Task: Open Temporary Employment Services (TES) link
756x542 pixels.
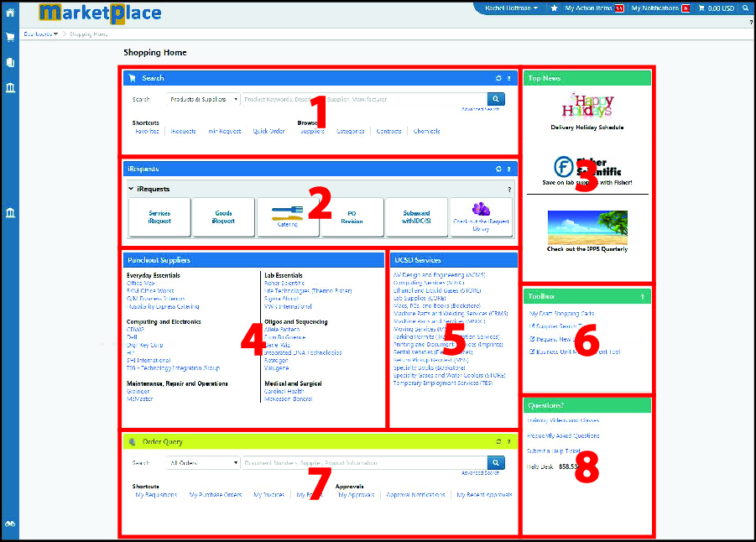Action: click(443, 383)
